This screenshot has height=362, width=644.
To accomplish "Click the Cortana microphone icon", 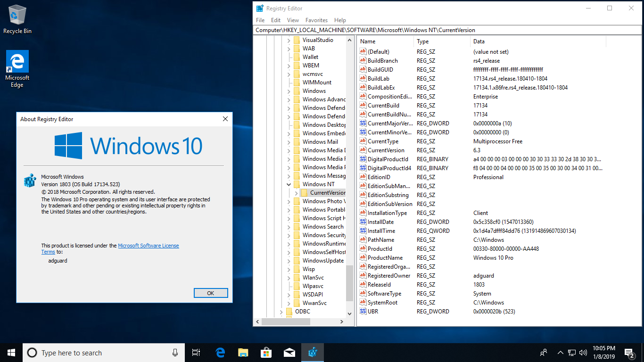I will (175, 353).
